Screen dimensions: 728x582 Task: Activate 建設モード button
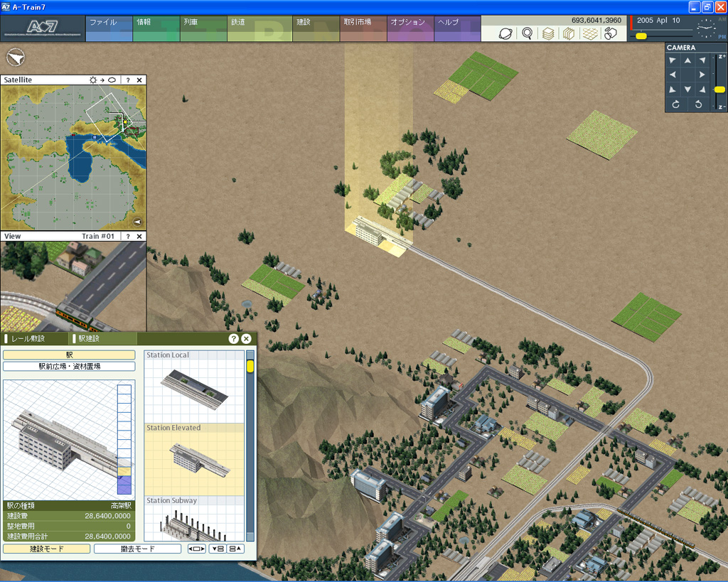46,549
